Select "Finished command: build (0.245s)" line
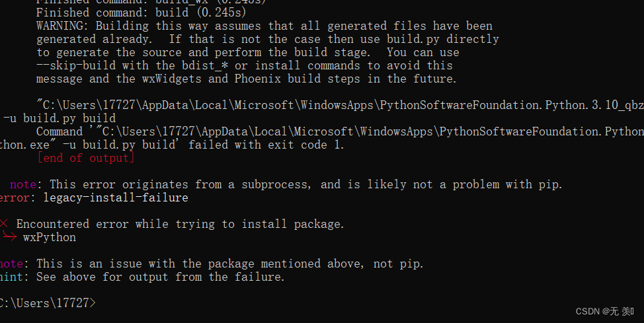644x323 pixels. (x=141, y=13)
